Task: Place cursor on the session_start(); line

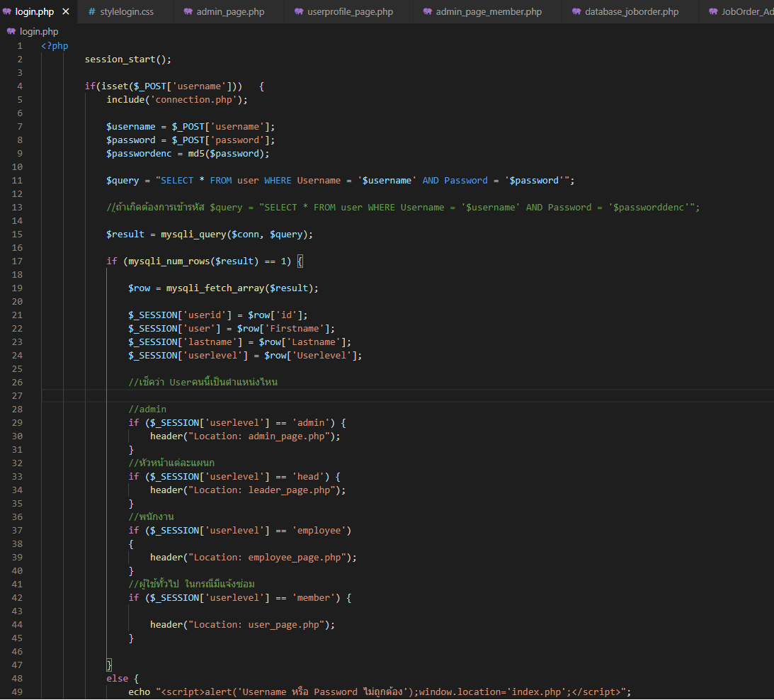Action: tap(128, 60)
